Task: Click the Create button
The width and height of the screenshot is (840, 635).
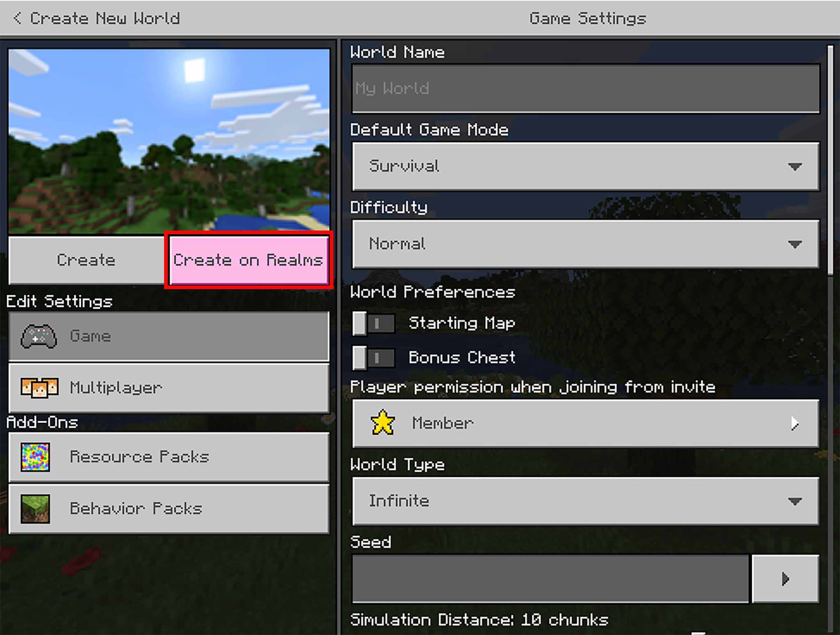Action: [85, 260]
